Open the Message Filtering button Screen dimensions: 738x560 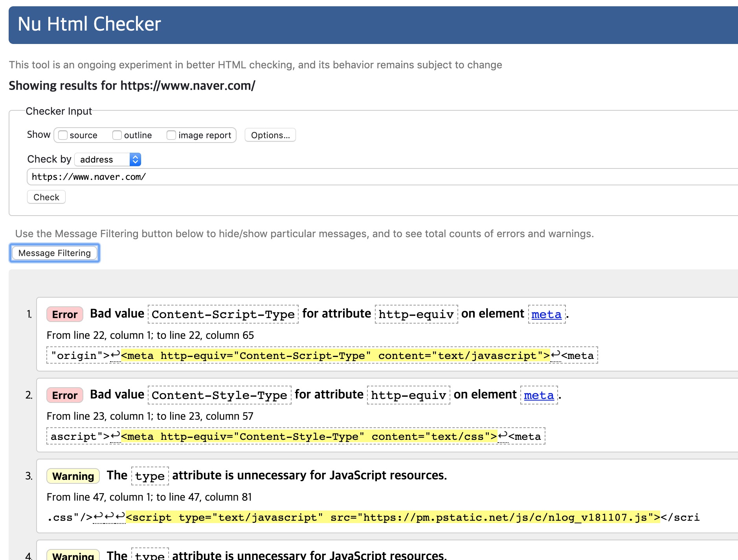pos(55,253)
